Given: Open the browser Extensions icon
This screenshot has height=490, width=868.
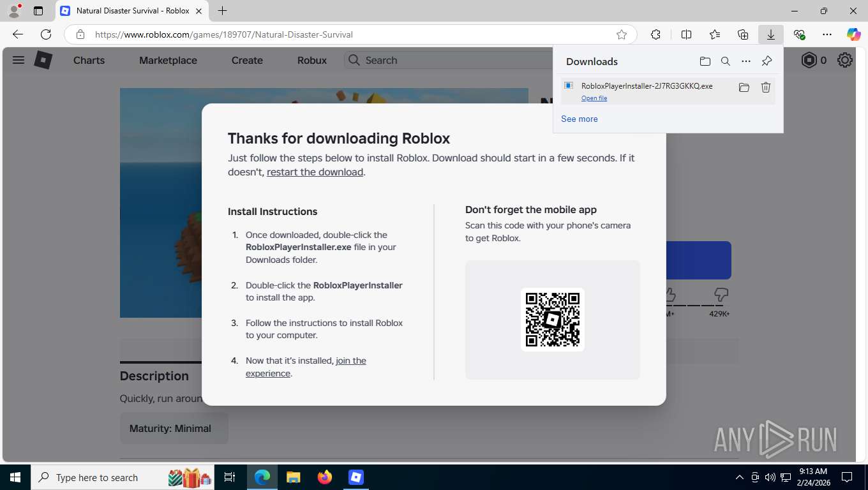Looking at the screenshot, I should (655, 34).
